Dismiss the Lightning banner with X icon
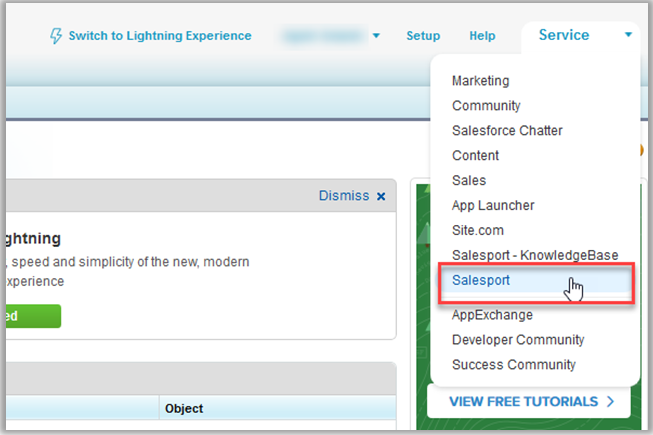This screenshot has width=653, height=435. tap(381, 197)
